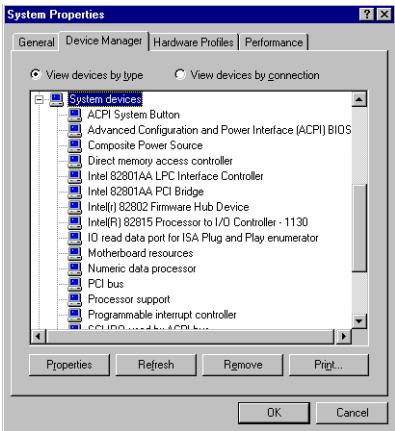Confirm with the OK button
Viewport: 395px width, 431px height.
(274, 413)
